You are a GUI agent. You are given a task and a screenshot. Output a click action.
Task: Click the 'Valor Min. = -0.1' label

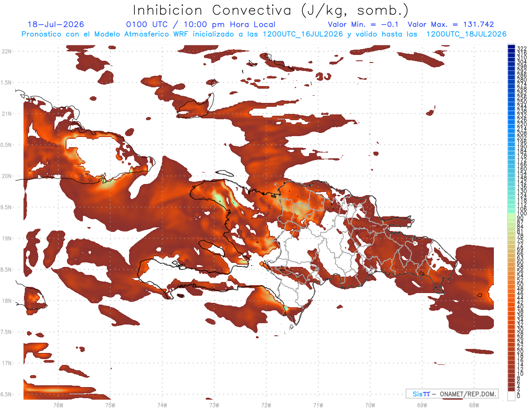(364, 25)
